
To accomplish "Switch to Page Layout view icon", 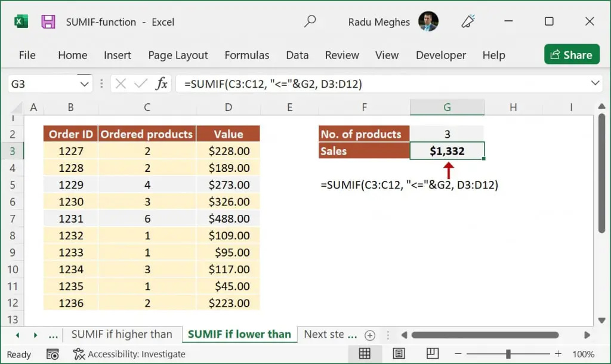I will 399,353.
